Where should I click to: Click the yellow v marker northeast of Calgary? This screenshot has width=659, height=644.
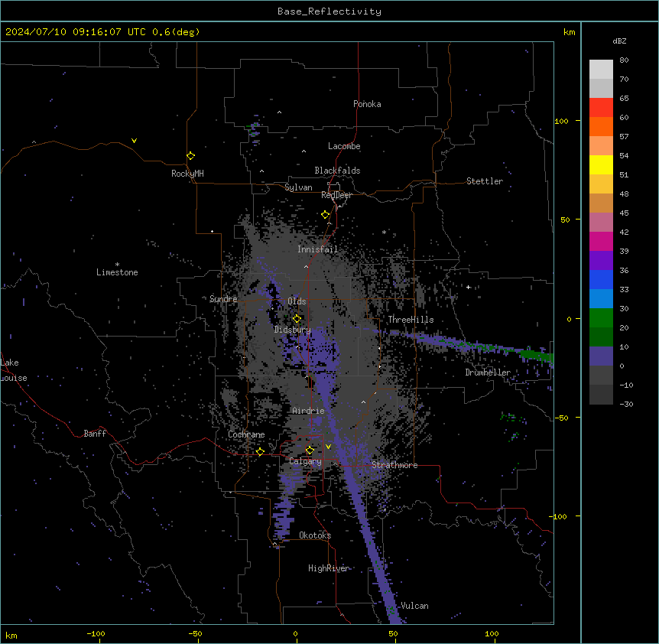coord(328,447)
